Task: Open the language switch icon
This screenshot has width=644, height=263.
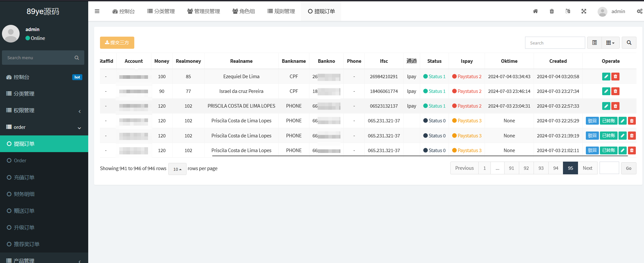Action: coord(568,11)
